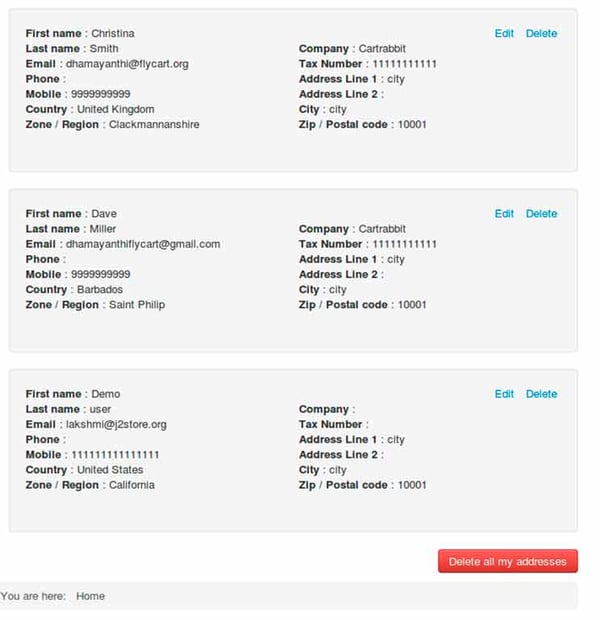Click the dhamayanthiflycart@gmail.com email text
The height and width of the screenshot is (620, 600).
click(143, 244)
